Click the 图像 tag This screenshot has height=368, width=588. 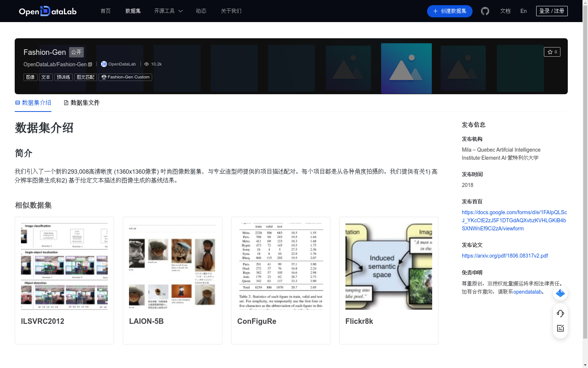tap(31, 77)
